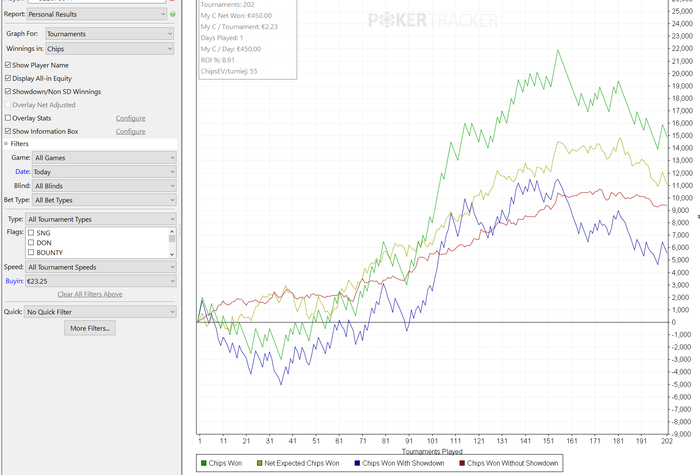Open the Winnings in dropdown set to Chips
This screenshot has height=475, width=700.
tap(109, 49)
